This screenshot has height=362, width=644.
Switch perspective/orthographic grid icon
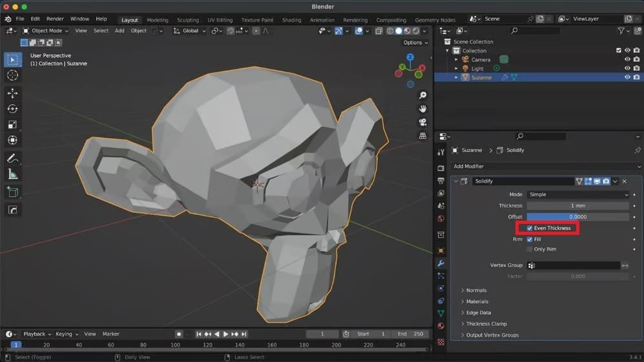422,136
